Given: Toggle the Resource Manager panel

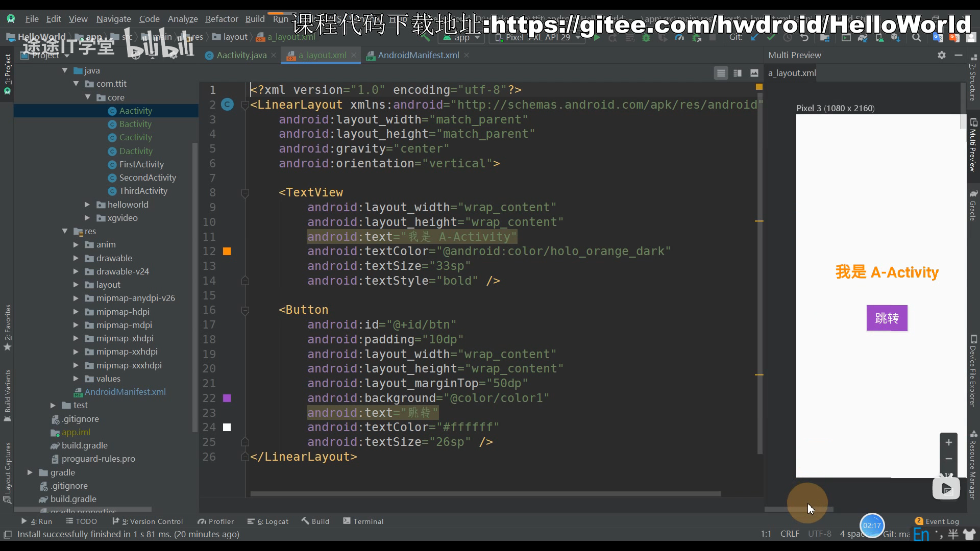Looking at the screenshot, I should coord(973,465).
